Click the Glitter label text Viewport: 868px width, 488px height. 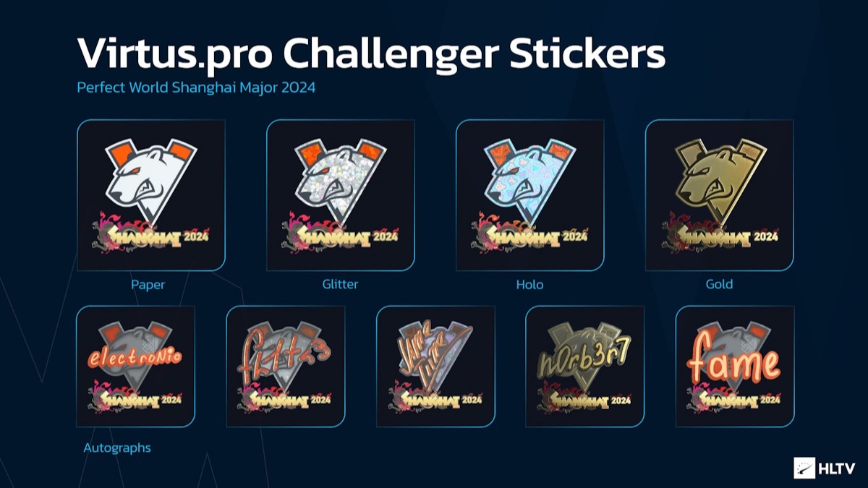340,285
